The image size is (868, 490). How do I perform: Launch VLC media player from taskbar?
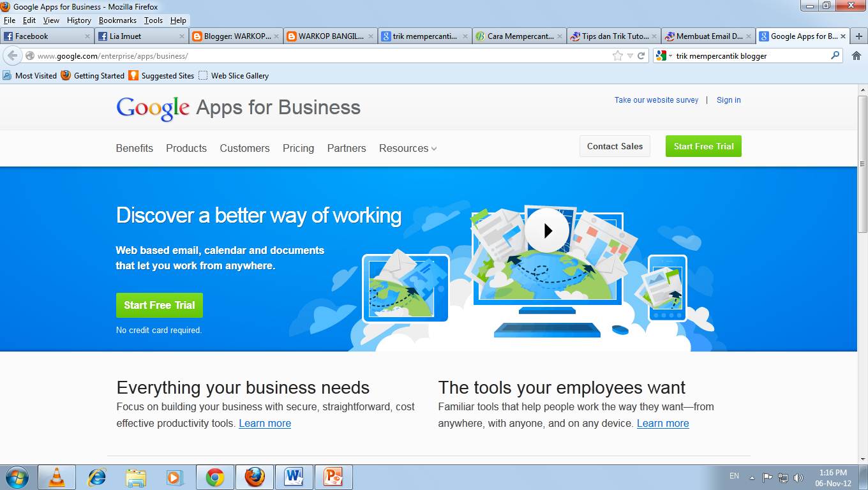[x=57, y=477]
